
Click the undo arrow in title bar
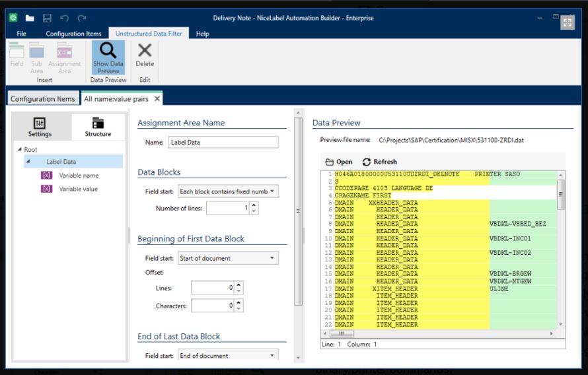click(64, 18)
